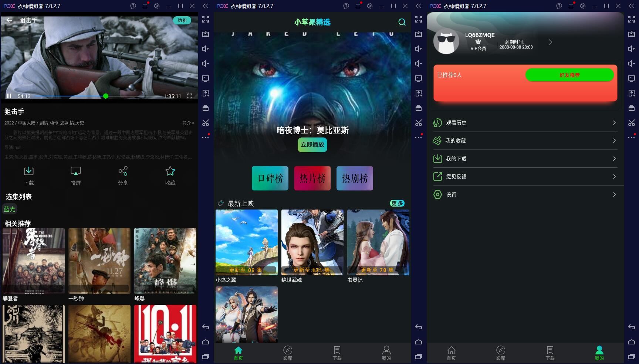
Task: Expand the 简介 synopsis link
Action: [188, 123]
